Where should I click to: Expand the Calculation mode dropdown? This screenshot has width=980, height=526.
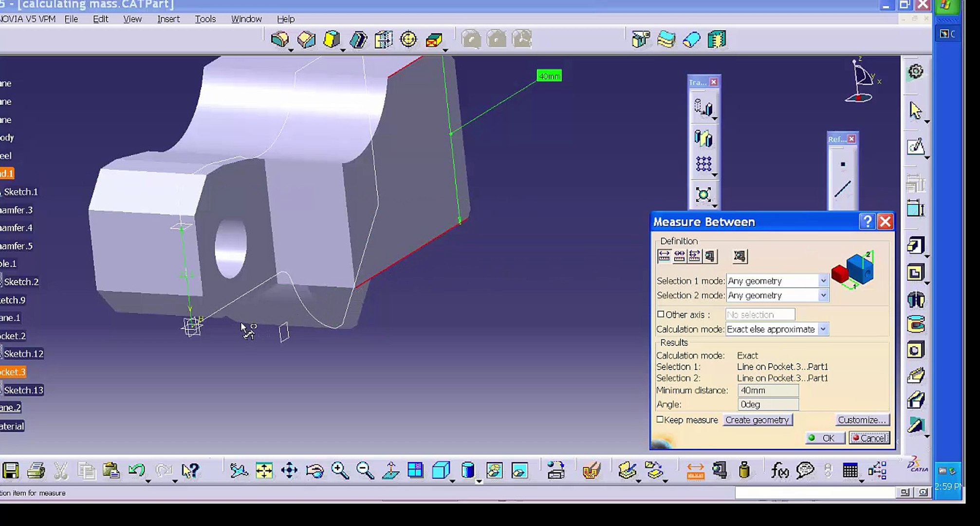click(823, 329)
